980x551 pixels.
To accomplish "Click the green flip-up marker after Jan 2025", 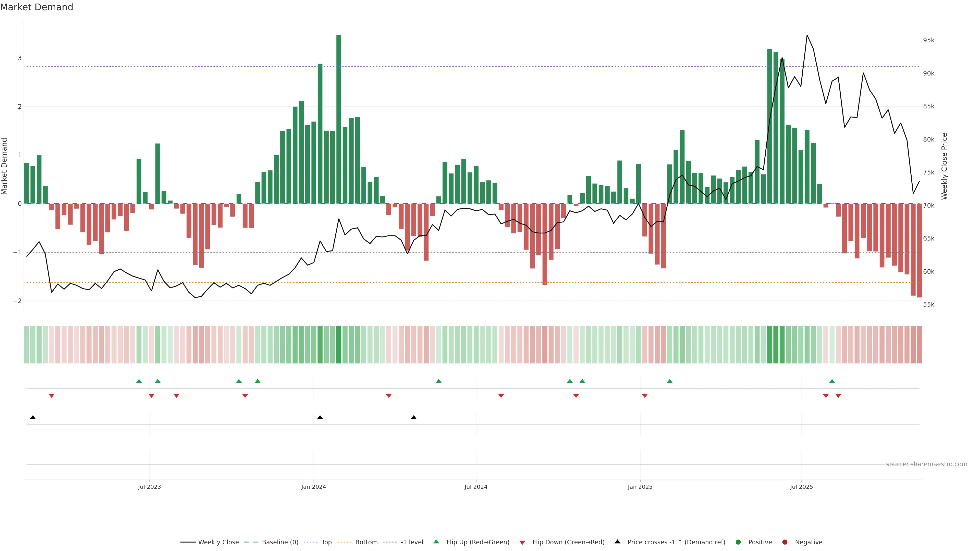I will pyautogui.click(x=670, y=381).
